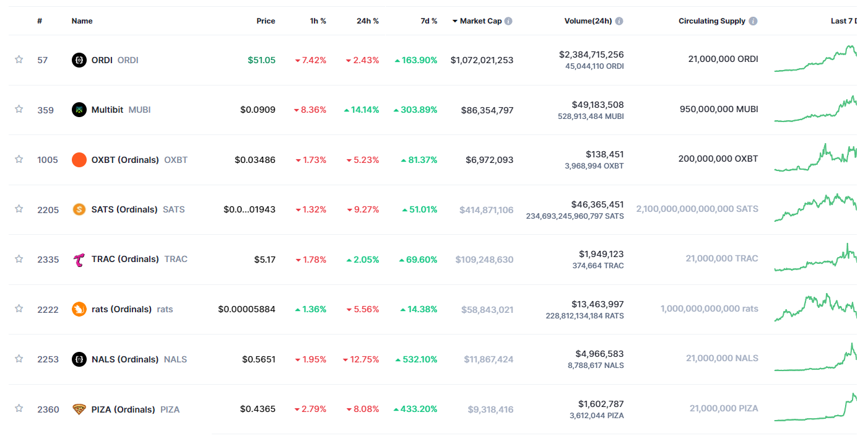This screenshot has height=438, width=868.
Task: Star ORDI to add to watchlist
Action: point(19,59)
